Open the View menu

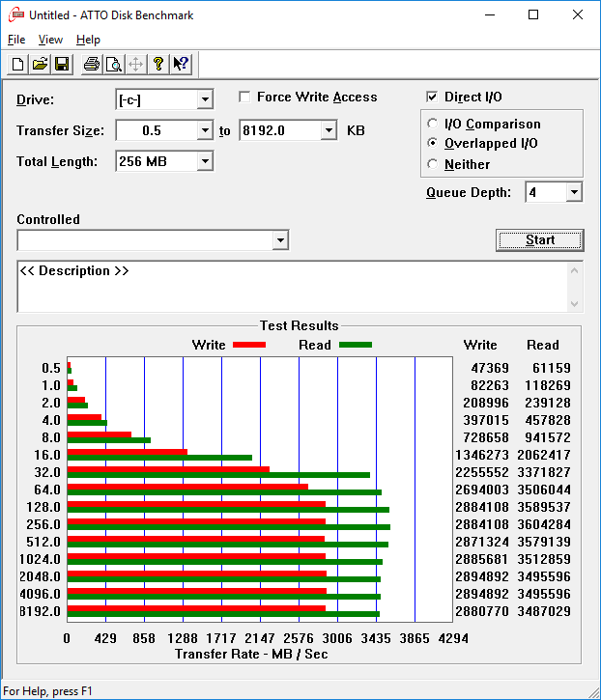pyautogui.click(x=50, y=40)
